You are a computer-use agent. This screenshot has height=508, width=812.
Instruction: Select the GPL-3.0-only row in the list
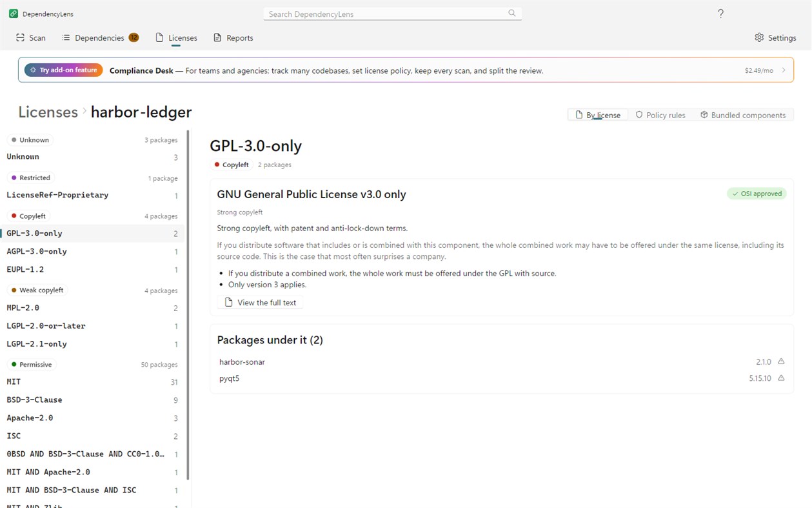(92, 234)
